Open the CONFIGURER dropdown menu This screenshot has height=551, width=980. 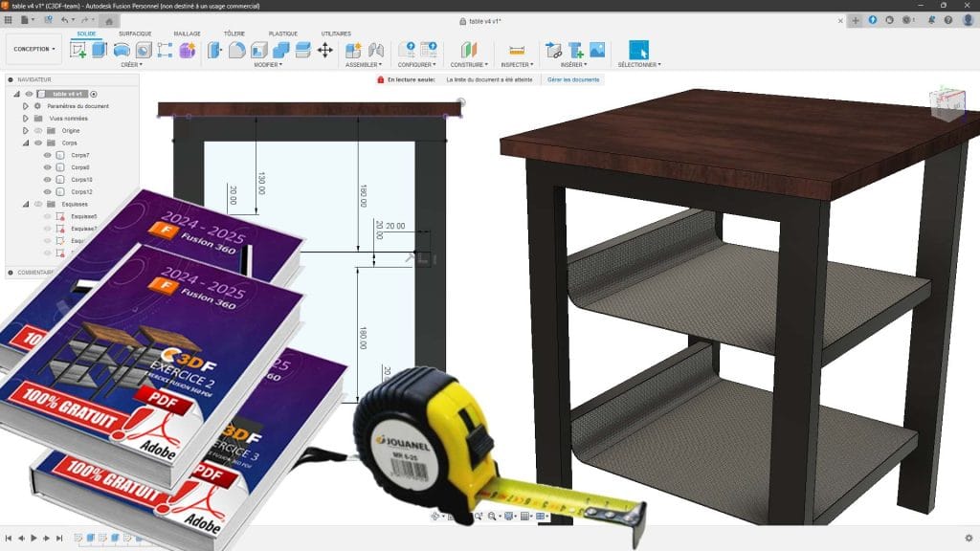[417, 64]
